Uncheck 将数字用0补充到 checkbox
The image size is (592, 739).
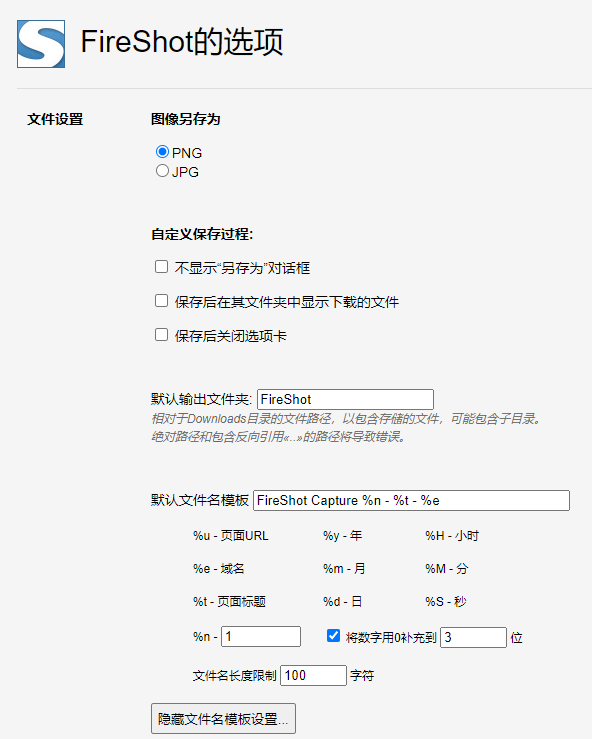click(333, 636)
